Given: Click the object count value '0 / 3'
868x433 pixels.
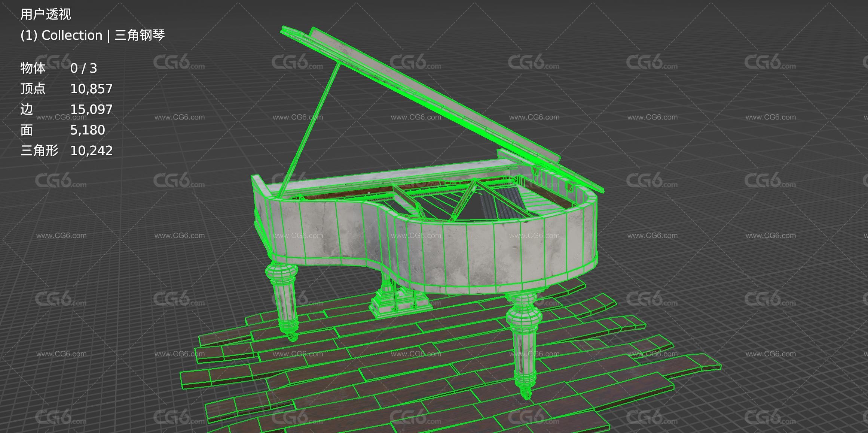Looking at the screenshot, I should [83, 68].
